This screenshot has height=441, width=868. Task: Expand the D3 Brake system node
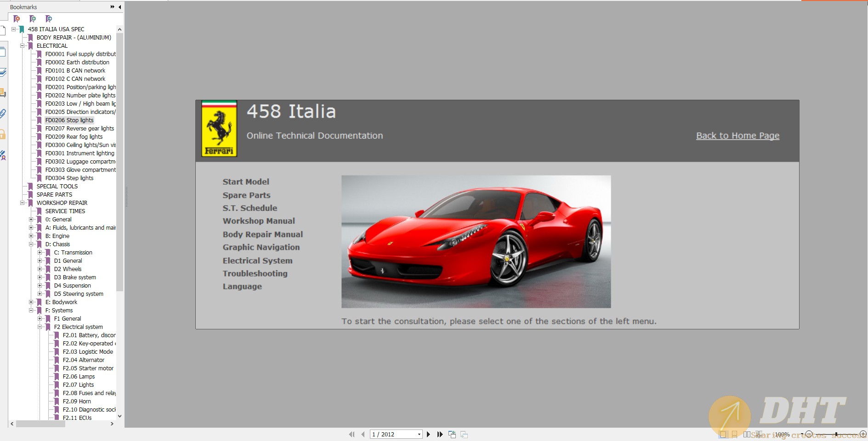click(40, 277)
